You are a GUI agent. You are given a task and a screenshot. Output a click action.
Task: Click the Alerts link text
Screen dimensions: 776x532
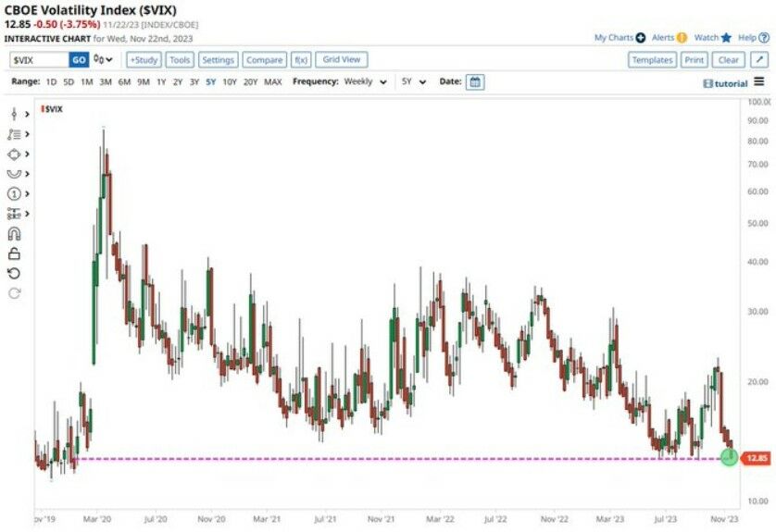(x=663, y=38)
